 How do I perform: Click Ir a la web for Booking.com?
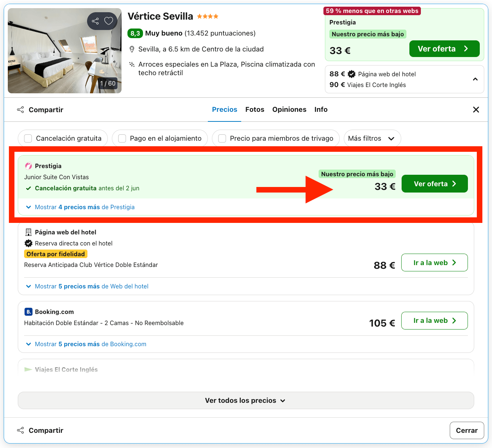[435, 321]
